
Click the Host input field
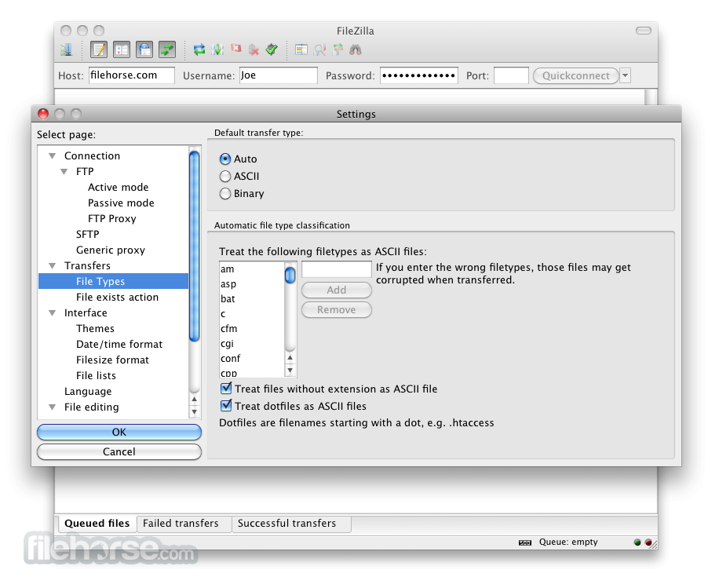click(132, 75)
